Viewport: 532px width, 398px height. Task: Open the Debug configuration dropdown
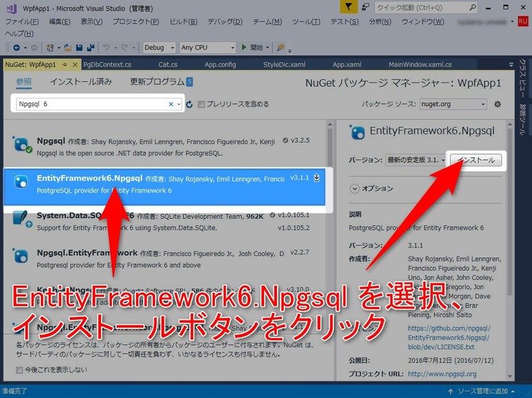click(x=159, y=48)
